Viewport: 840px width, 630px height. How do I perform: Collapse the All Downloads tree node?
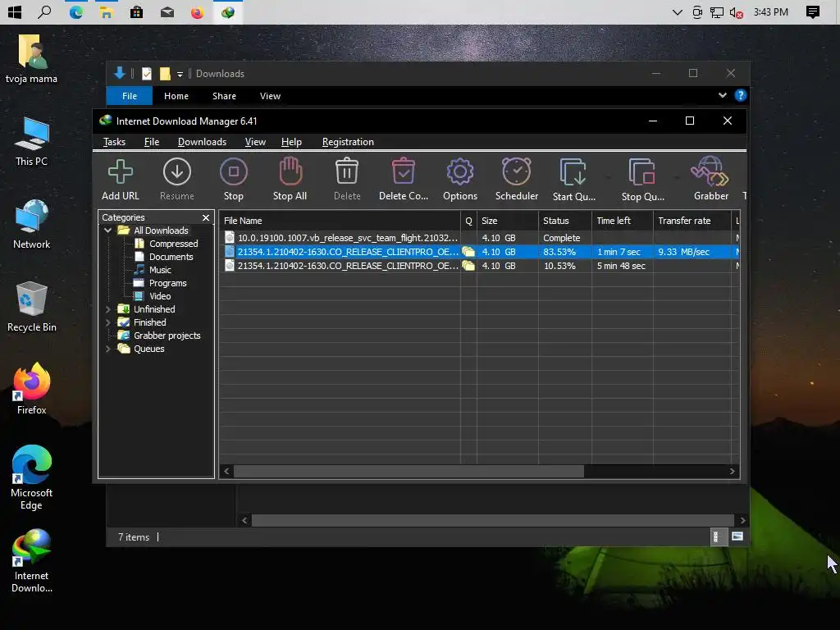click(x=107, y=231)
